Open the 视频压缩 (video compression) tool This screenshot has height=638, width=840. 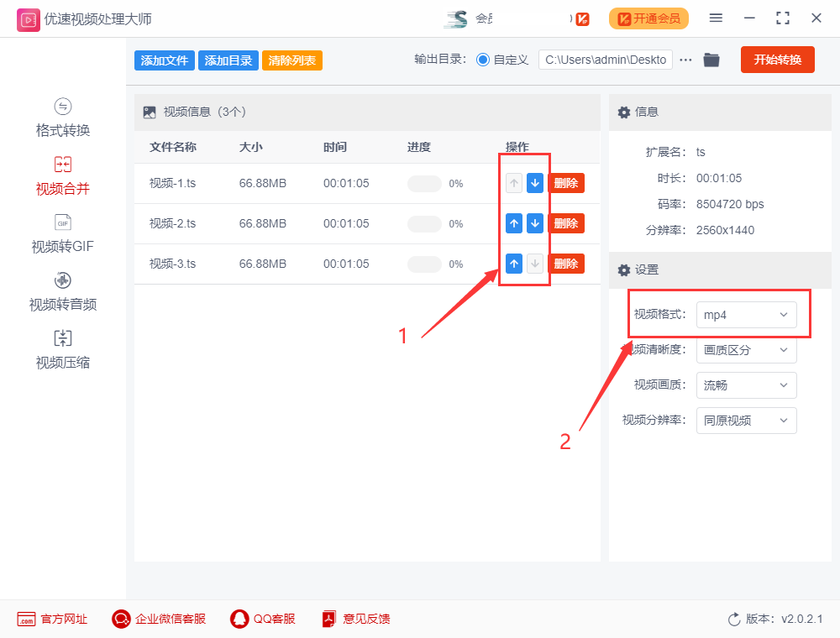click(x=62, y=349)
